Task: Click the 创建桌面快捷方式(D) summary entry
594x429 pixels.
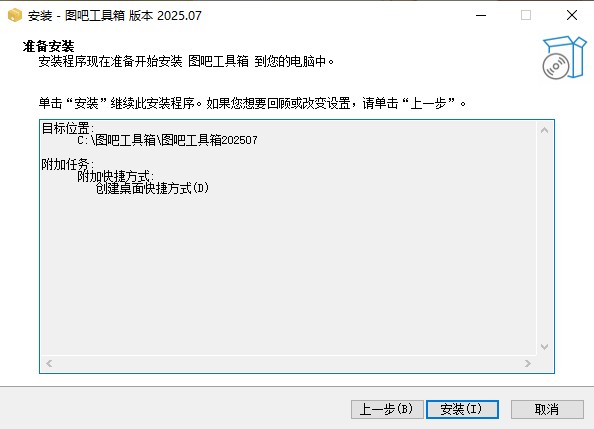Action: coord(152,188)
